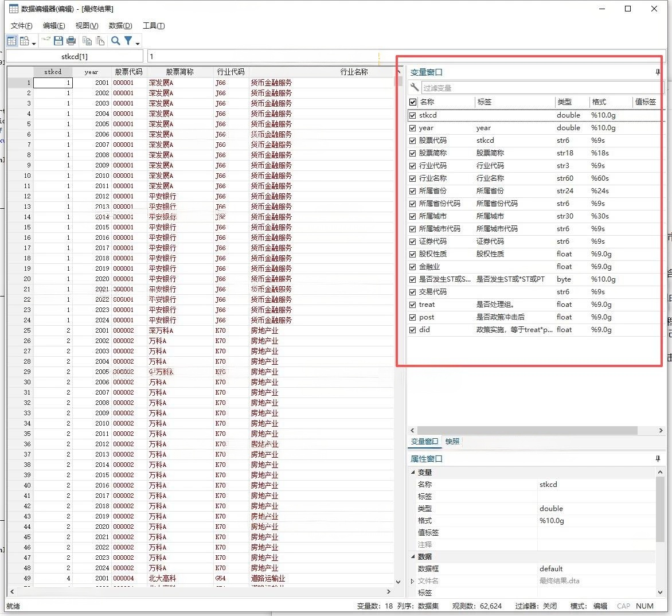Collapse the 变量 section in properties panel

[413, 473]
